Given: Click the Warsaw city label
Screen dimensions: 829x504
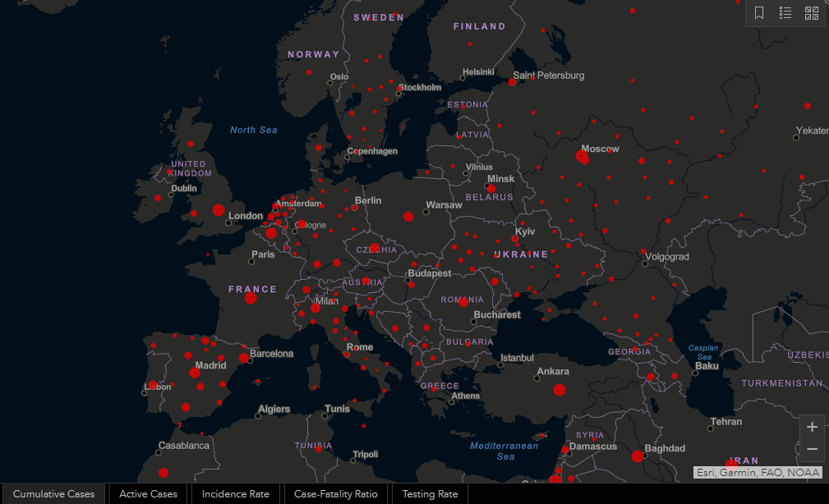Looking at the screenshot, I should click(444, 205).
